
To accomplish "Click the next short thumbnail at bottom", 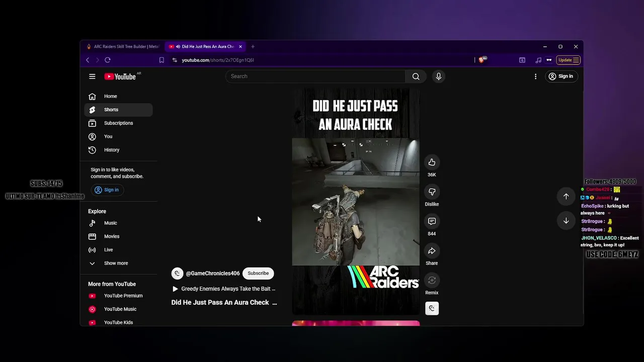I will click(x=356, y=323).
